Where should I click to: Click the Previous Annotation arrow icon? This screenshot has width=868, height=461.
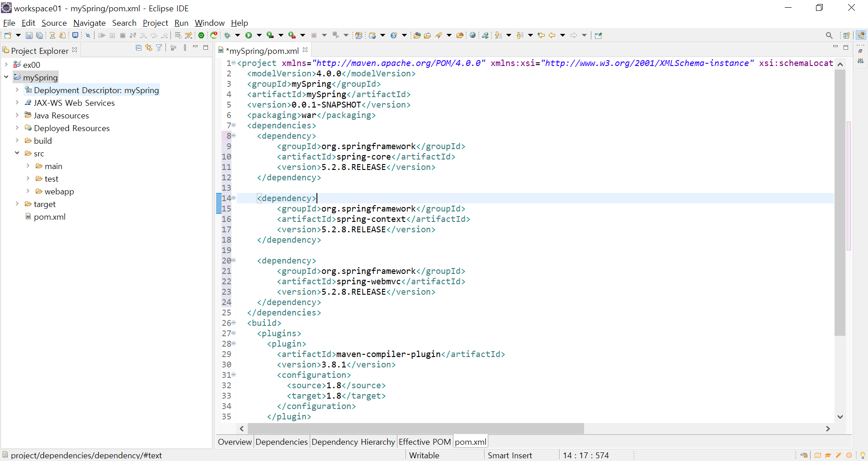(519, 35)
